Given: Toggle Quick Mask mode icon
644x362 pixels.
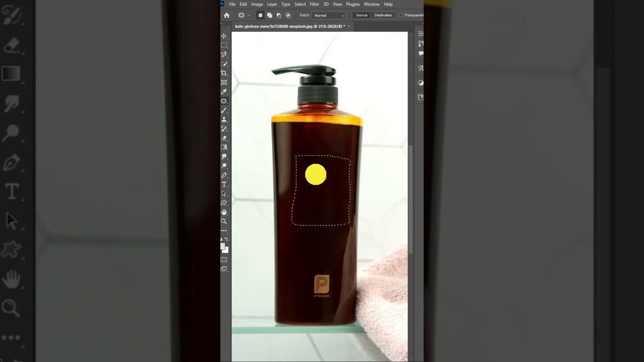Looking at the screenshot, I should 224,259.
